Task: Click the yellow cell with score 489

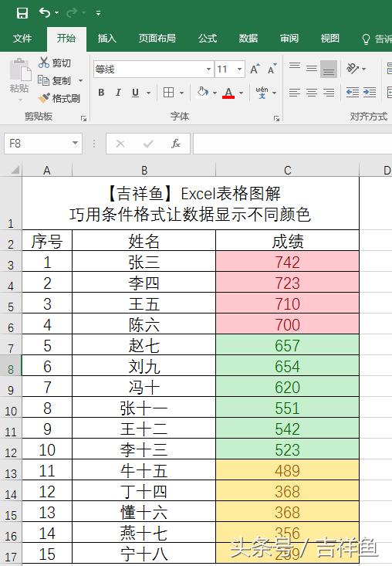Action: pos(287,469)
